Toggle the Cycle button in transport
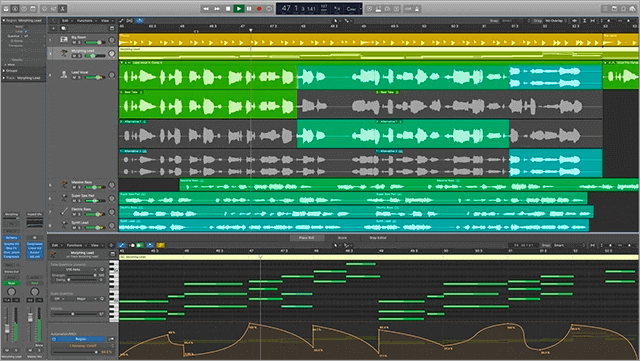640x361 pixels. coord(269,9)
